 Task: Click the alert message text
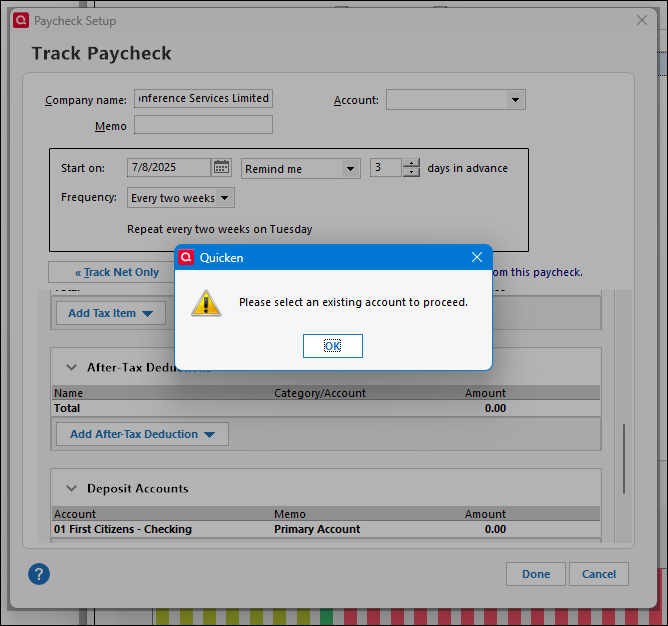click(x=353, y=302)
